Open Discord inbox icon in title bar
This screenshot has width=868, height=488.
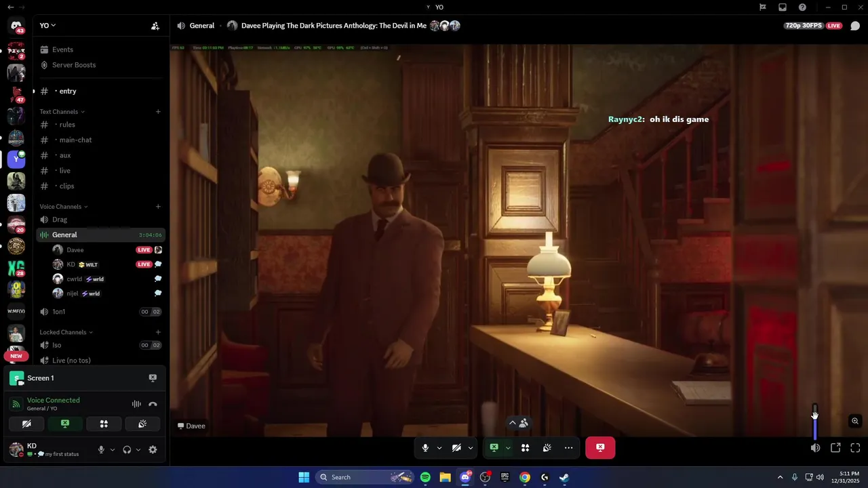783,7
